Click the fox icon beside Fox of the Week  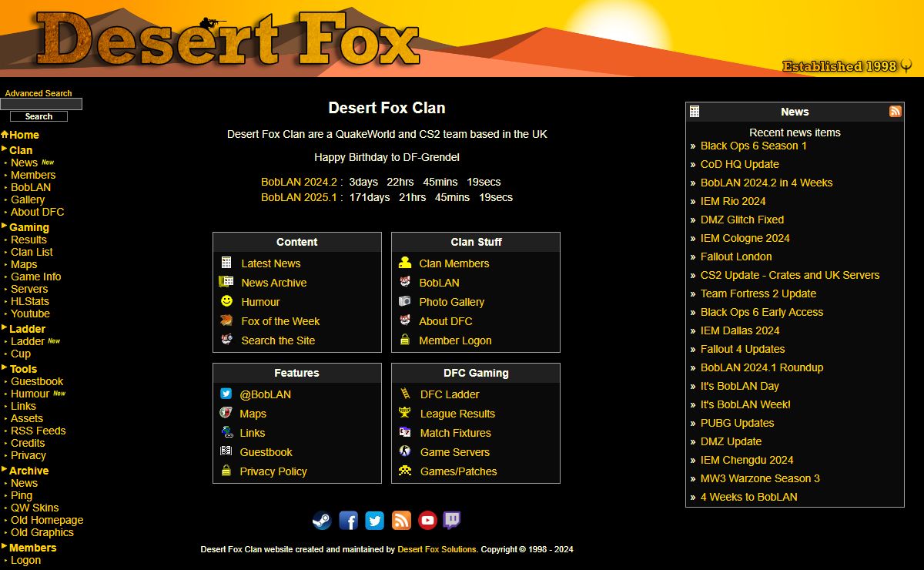[x=226, y=320]
